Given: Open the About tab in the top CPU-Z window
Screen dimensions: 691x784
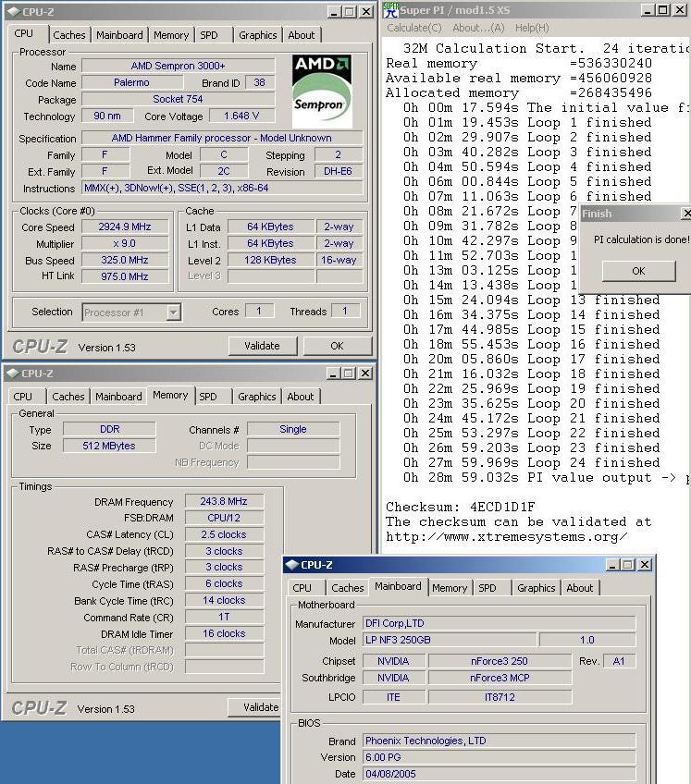Looking at the screenshot, I should coord(302,35).
